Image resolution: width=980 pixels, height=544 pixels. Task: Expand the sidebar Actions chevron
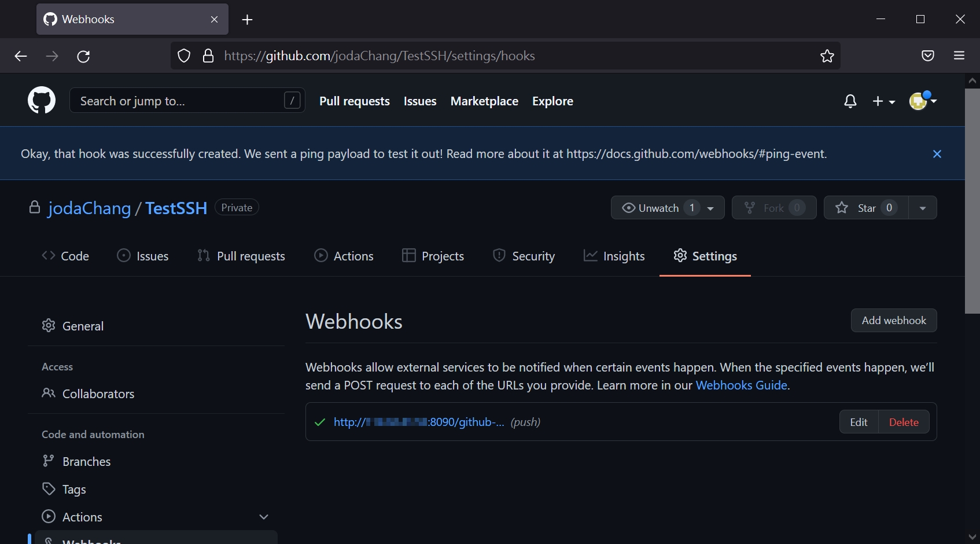click(264, 517)
